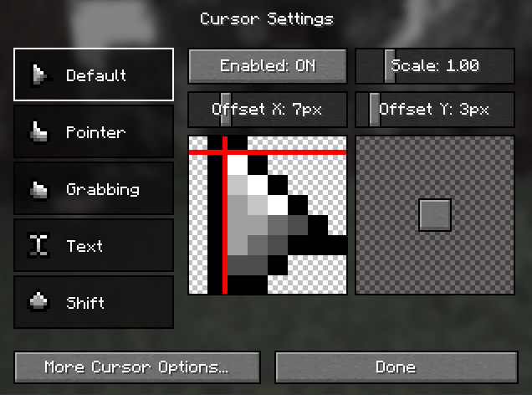Click the Offset Y slider handle
Viewport: 532px width, 395px height.
[x=375, y=110]
